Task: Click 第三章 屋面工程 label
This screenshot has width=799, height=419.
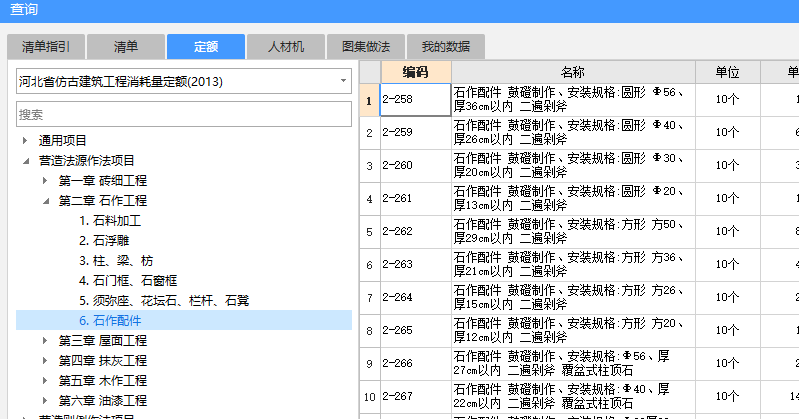Action: 103,341
